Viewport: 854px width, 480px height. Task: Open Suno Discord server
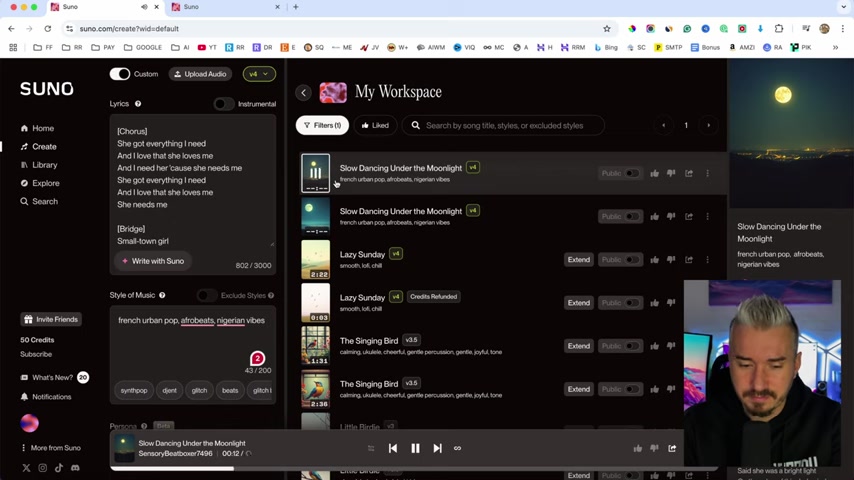75,468
